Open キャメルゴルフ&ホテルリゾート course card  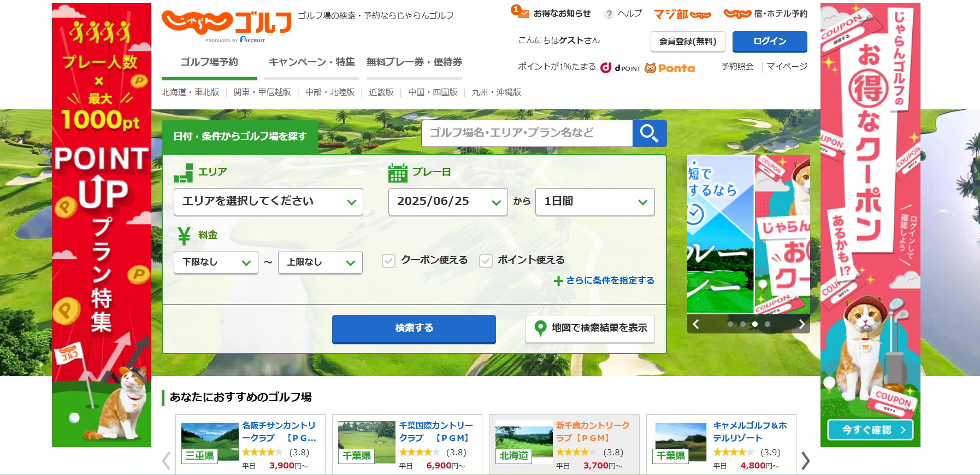(x=721, y=445)
